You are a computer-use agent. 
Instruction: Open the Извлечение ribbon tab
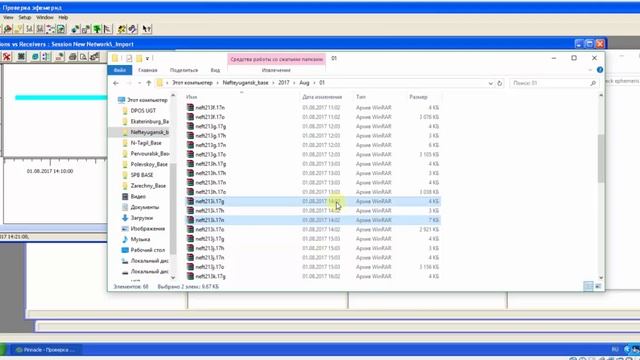[x=276, y=70]
